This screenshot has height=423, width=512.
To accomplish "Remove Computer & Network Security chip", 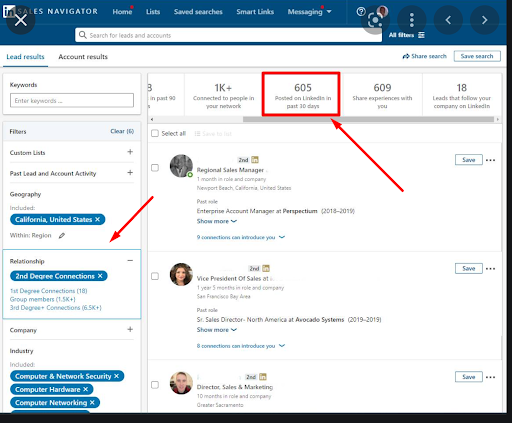I will pyautogui.click(x=116, y=376).
